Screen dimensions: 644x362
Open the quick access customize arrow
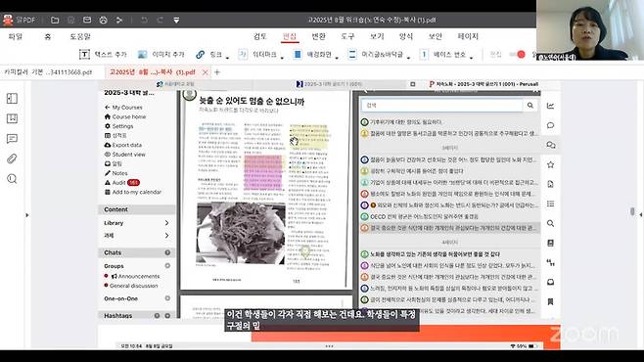point(176,20)
